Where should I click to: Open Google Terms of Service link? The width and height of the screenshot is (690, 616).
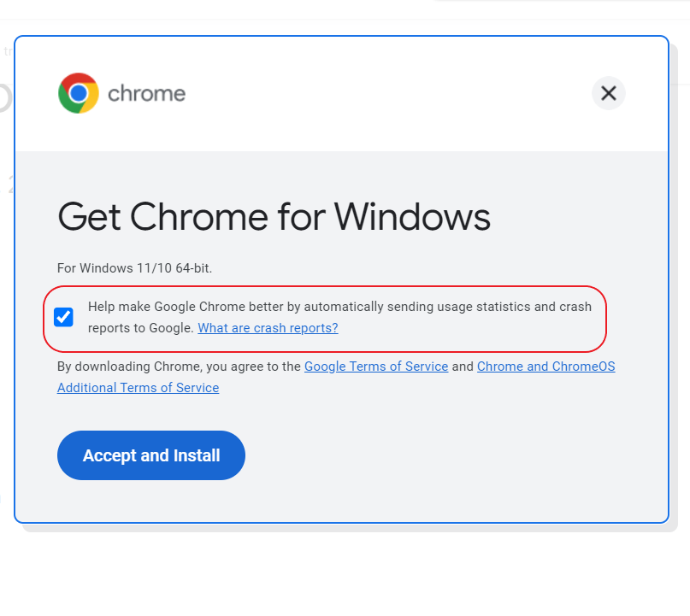click(x=376, y=367)
